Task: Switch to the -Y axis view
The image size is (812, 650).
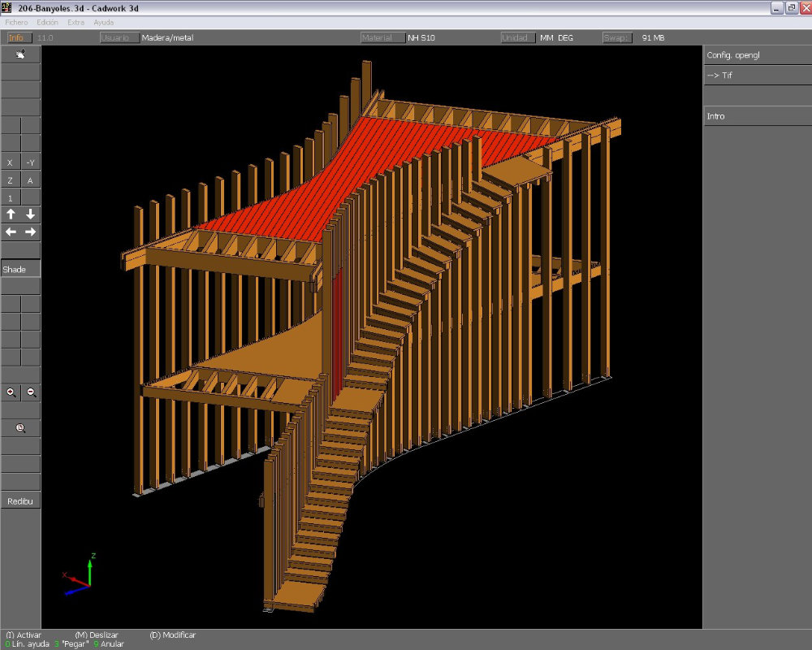Action: tap(30, 162)
